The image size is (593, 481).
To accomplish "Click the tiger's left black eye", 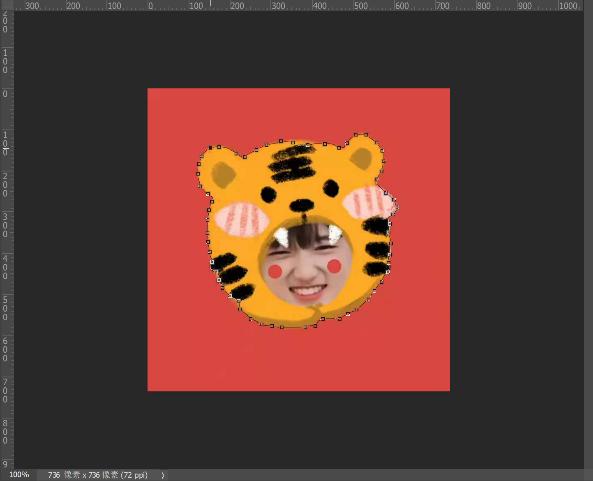I will click(x=268, y=194).
